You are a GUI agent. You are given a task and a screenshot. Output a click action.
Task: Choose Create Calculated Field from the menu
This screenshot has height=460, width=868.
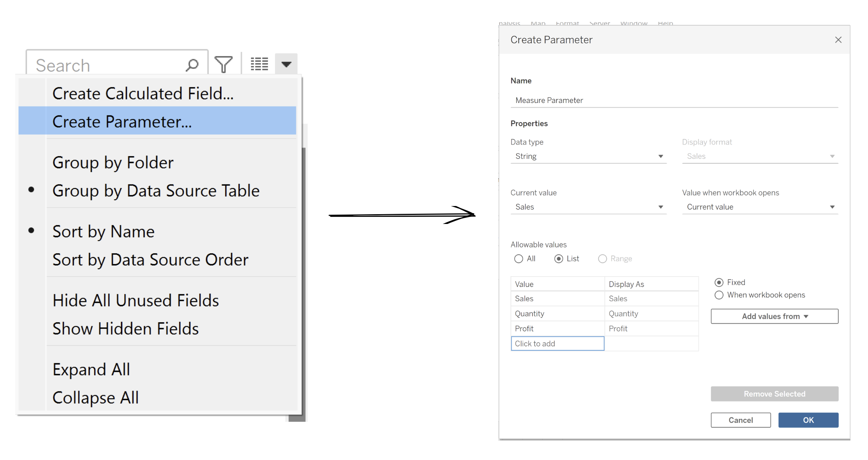[143, 93]
